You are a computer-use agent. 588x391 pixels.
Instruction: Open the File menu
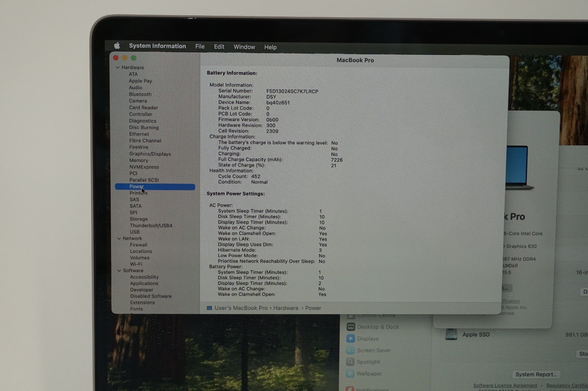click(x=200, y=46)
